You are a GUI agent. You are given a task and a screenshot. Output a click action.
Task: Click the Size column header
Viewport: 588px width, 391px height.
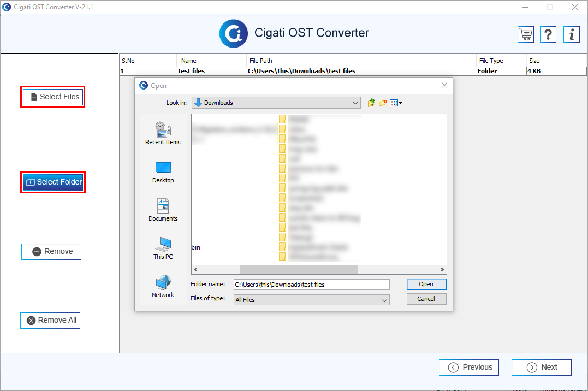coord(556,61)
